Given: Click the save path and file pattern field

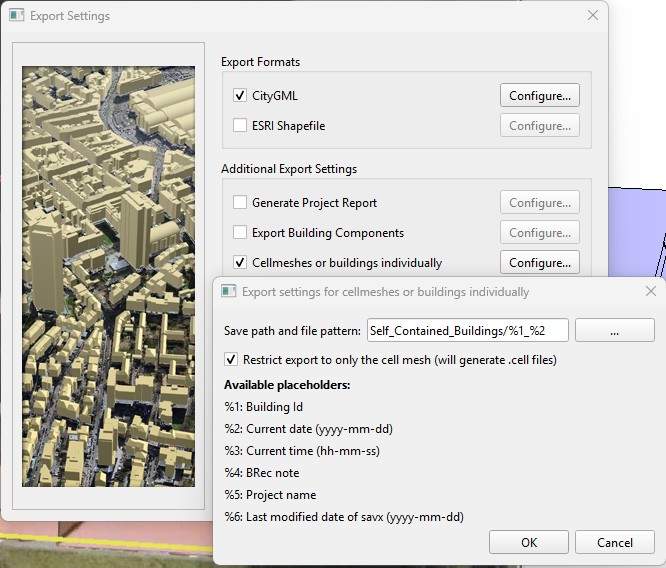Looking at the screenshot, I should [x=467, y=330].
